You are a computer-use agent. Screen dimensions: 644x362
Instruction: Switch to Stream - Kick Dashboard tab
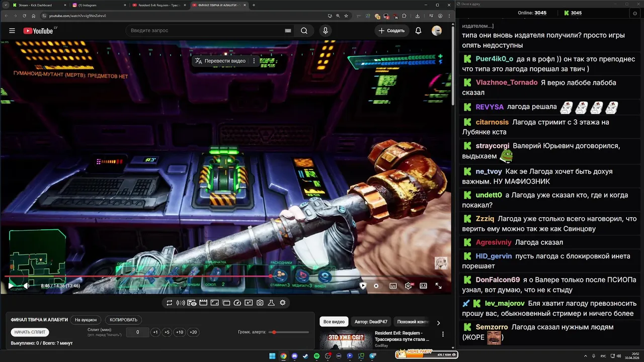[x=38, y=5]
